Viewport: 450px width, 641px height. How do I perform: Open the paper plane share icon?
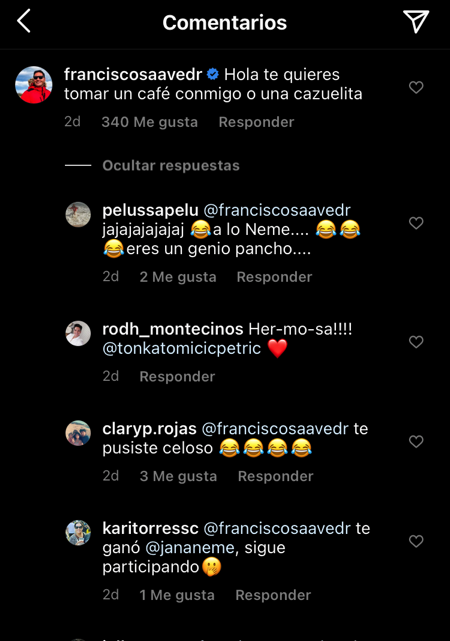[x=416, y=21]
